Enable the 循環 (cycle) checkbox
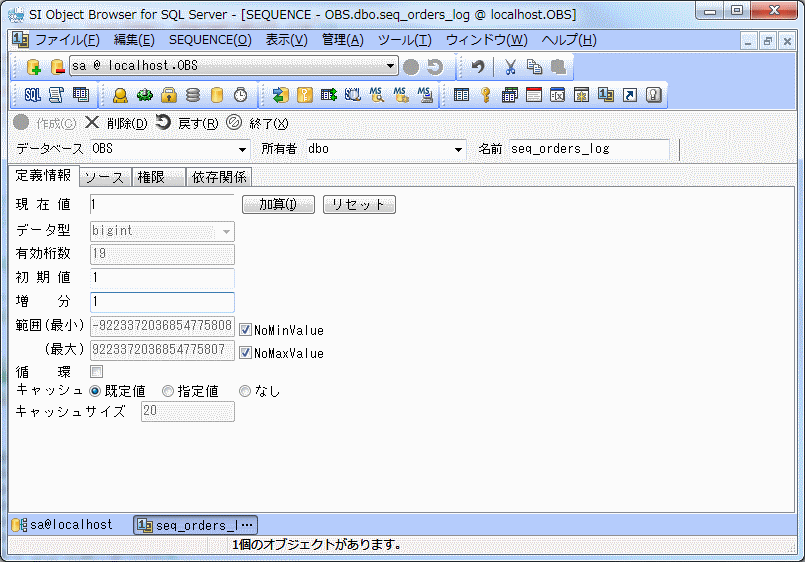 97,372
